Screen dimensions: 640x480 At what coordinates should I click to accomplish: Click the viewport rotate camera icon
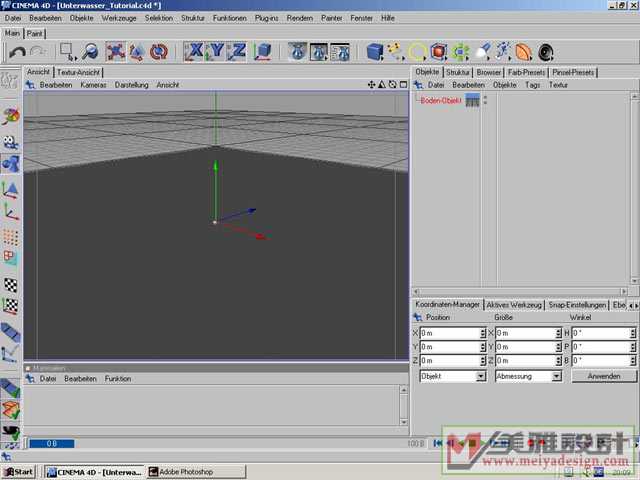tap(392, 84)
